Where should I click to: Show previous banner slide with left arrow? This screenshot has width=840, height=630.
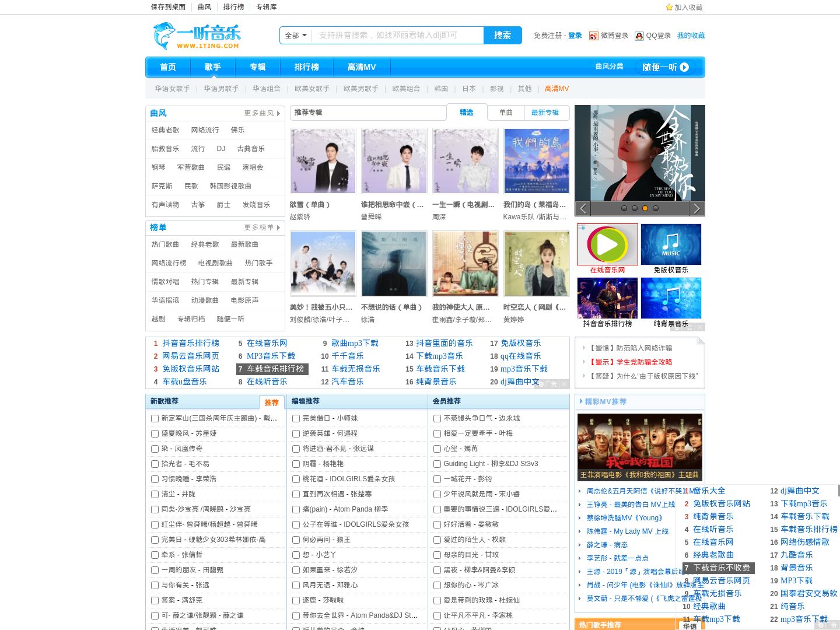click(583, 208)
